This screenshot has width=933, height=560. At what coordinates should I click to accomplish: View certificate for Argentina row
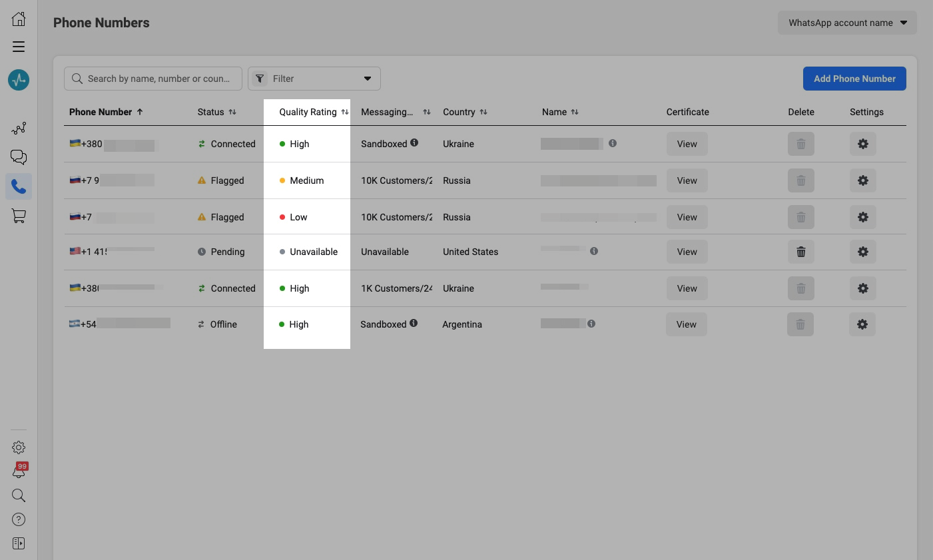687,324
